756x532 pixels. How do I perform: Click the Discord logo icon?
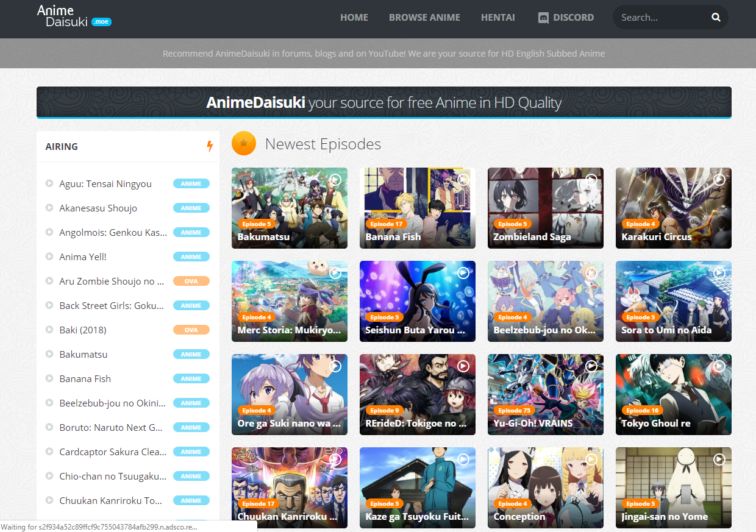(543, 18)
